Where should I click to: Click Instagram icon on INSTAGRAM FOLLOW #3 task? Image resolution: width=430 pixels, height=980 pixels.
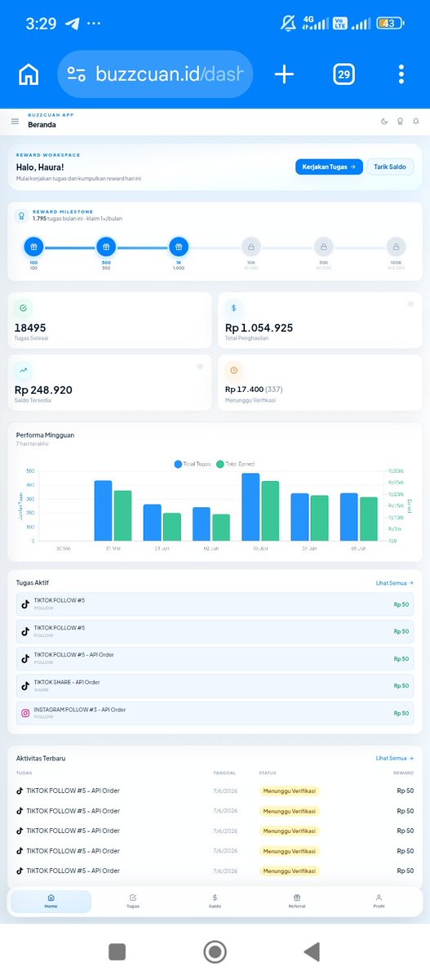point(25,713)
